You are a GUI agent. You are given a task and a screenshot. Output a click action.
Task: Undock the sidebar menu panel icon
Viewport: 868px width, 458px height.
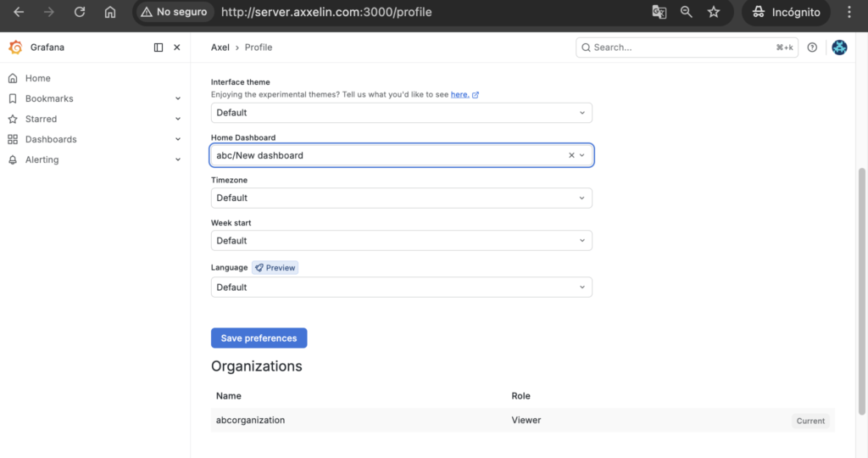point(159,47)
